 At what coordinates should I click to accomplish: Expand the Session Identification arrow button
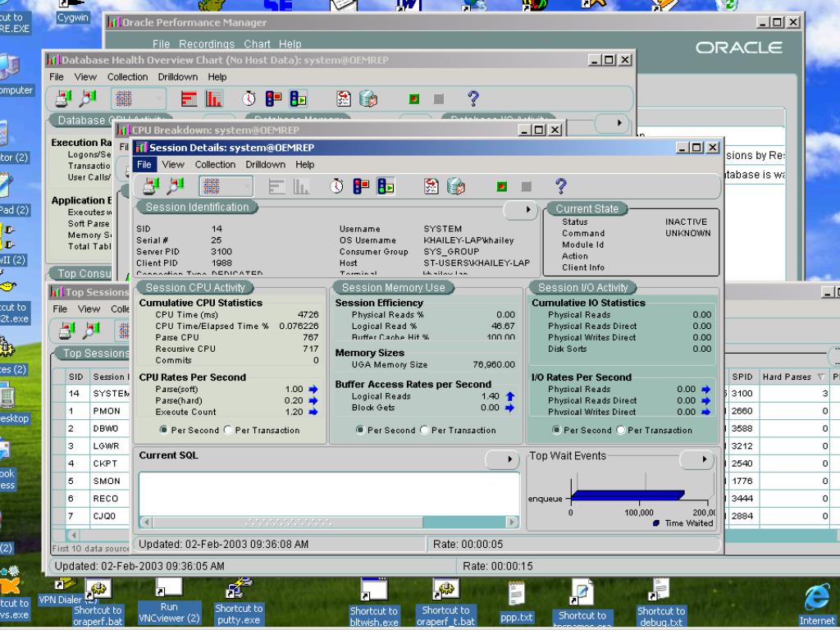[x=519, y=209]
